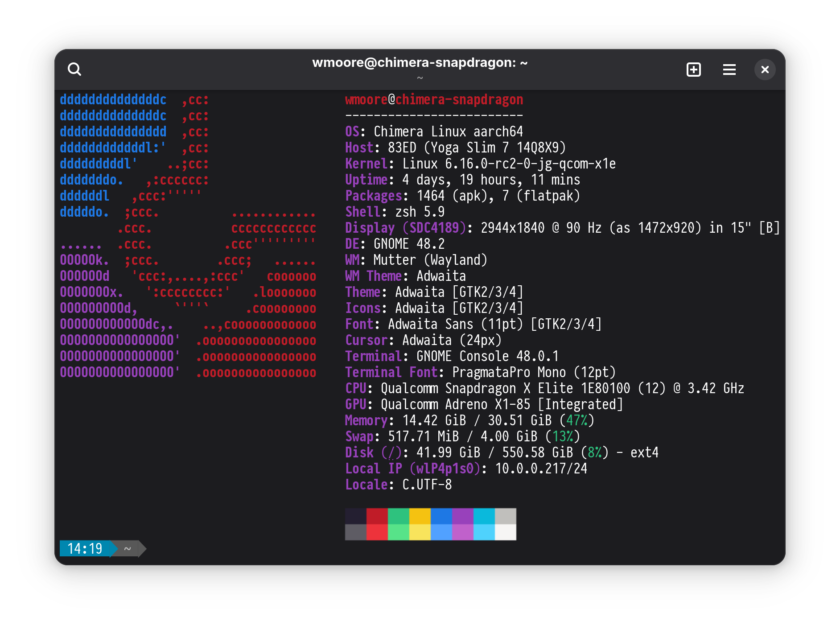Image resolution: width=840 pixels, height=625 pixels.
Task: Click the window title wmoore@chimera-snapdragon
Action: click(420, 63)
